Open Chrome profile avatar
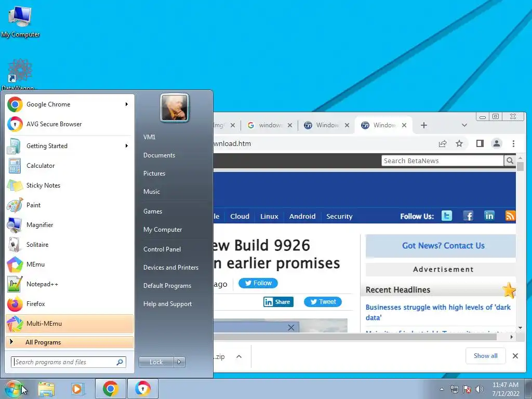 click(x=497, y=143)
